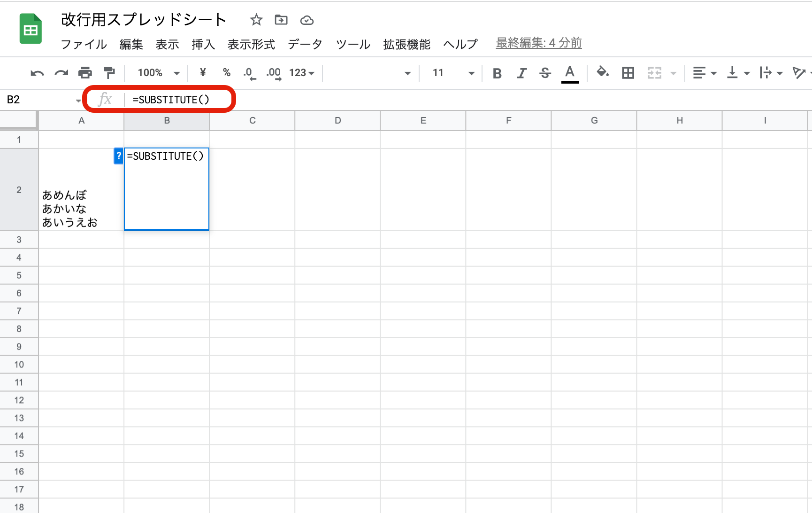Screen dimensions: 812x513
Task: Click the B2 name box
Action: tap(38, 100)
